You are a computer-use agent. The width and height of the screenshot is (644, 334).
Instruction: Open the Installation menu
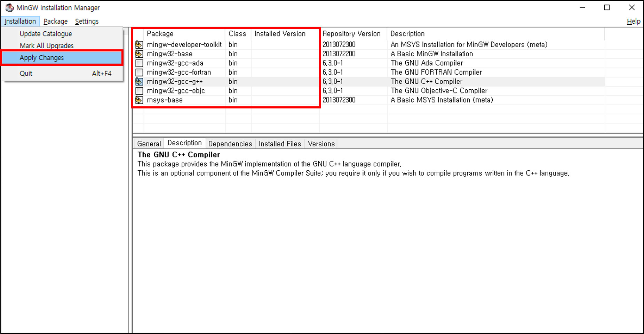[x=20, y=21]
